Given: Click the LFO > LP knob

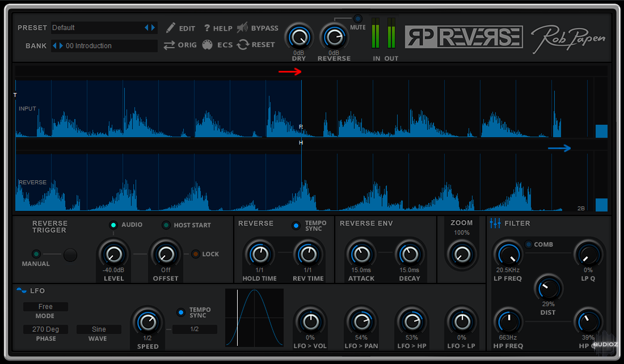Looking at the screenshot, I should click(x=462, y=321).
